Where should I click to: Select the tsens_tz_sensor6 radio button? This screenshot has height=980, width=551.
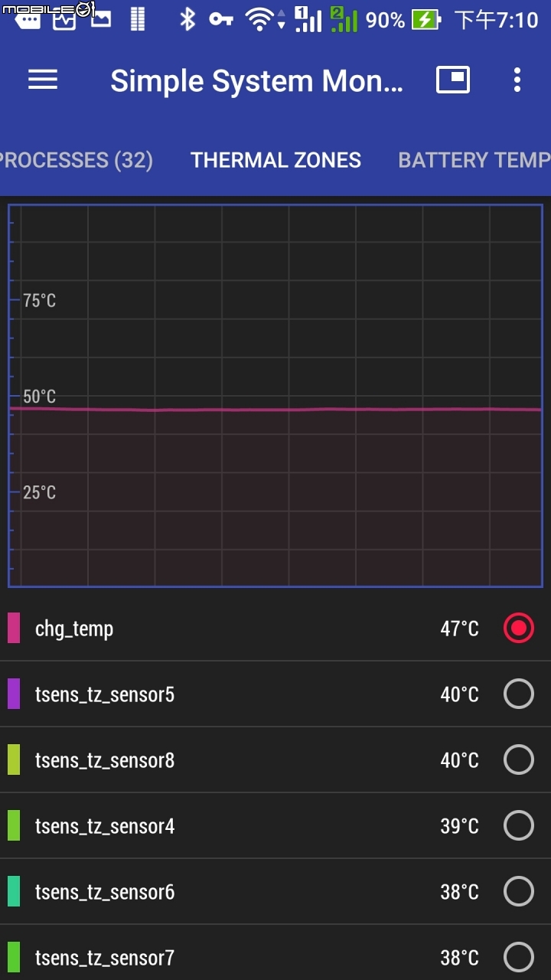[x=519, y=892]
